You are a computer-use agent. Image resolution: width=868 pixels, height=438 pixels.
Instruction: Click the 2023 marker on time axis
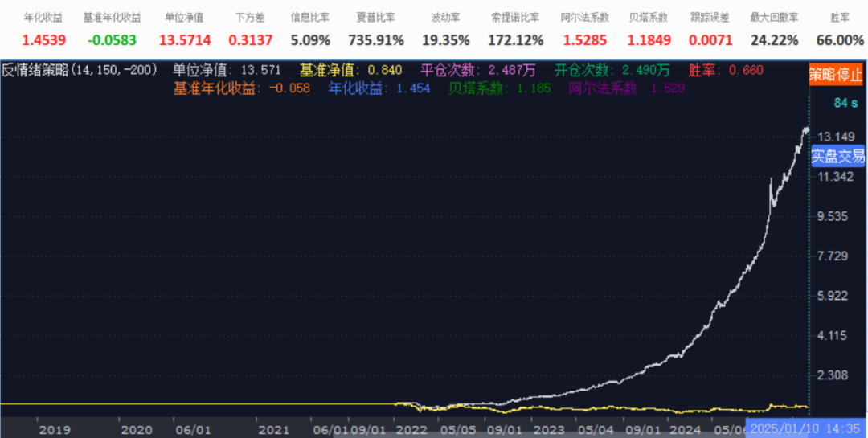pyautogui.click(x=549, y=430)
